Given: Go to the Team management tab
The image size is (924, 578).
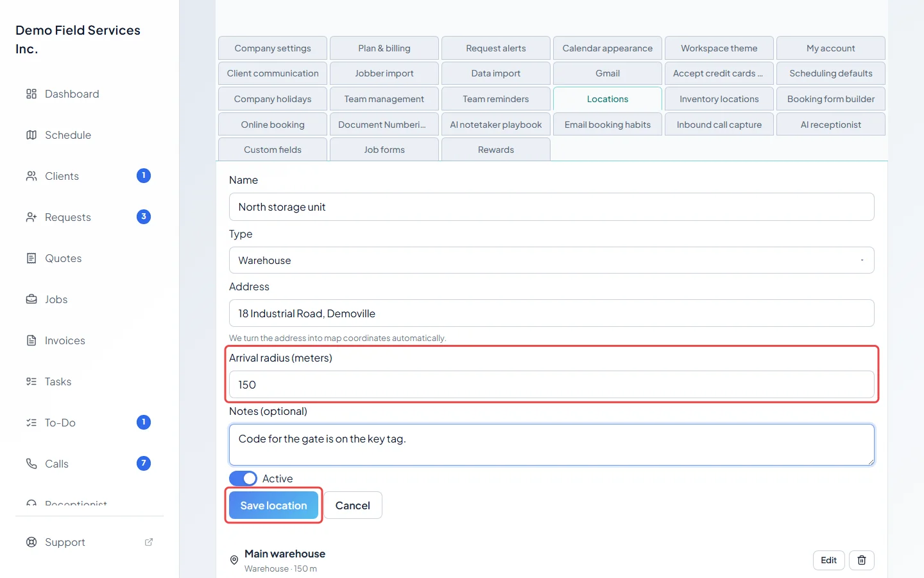Looking at the screenshot, I should tap(384, 99).
